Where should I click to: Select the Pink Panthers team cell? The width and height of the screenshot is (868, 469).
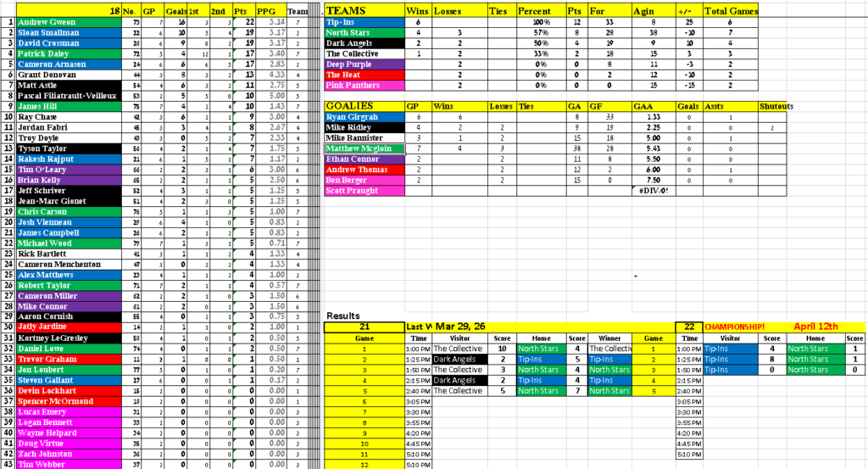click(x=364, y=86)
